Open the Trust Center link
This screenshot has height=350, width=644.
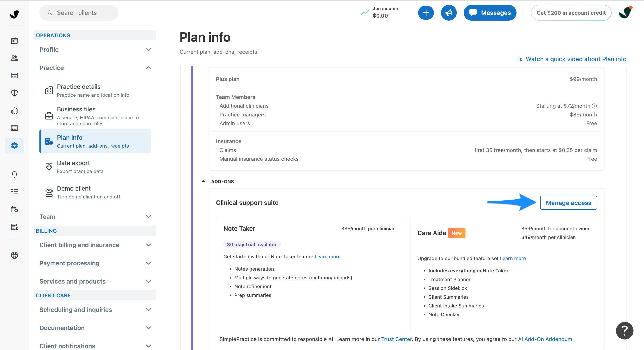click(x=396, y=339)
